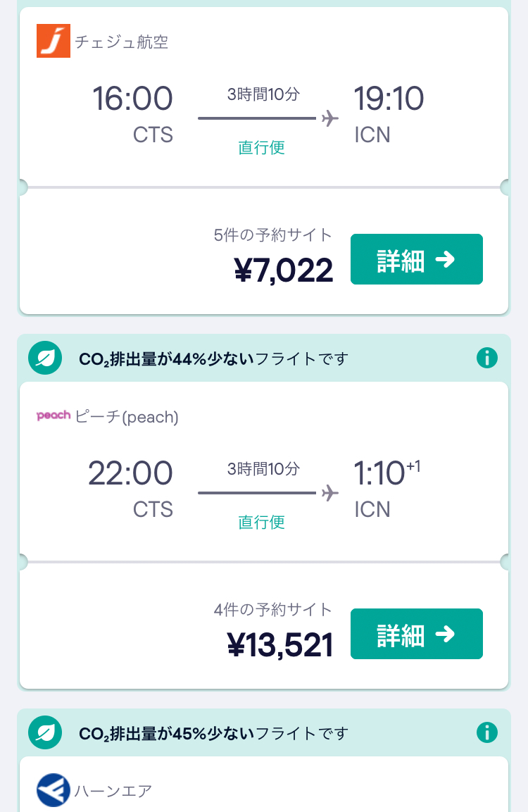Click green leaf icon on 44% banner

click(45, 358)
